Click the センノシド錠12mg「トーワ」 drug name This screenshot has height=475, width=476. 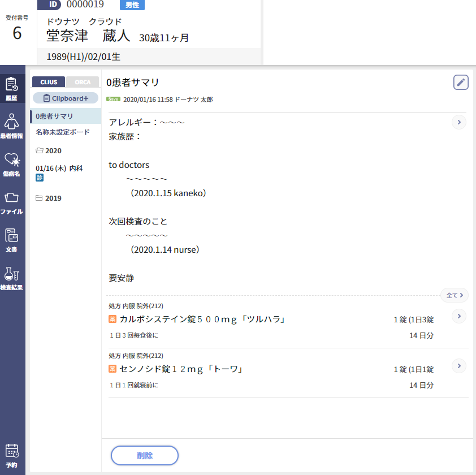(181, 369)
